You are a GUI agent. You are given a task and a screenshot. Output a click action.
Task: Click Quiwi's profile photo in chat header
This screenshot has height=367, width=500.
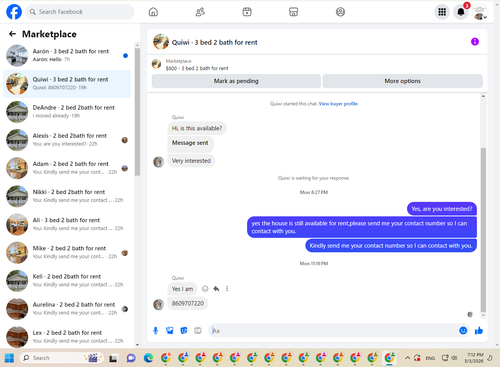[x=161, y=42]
